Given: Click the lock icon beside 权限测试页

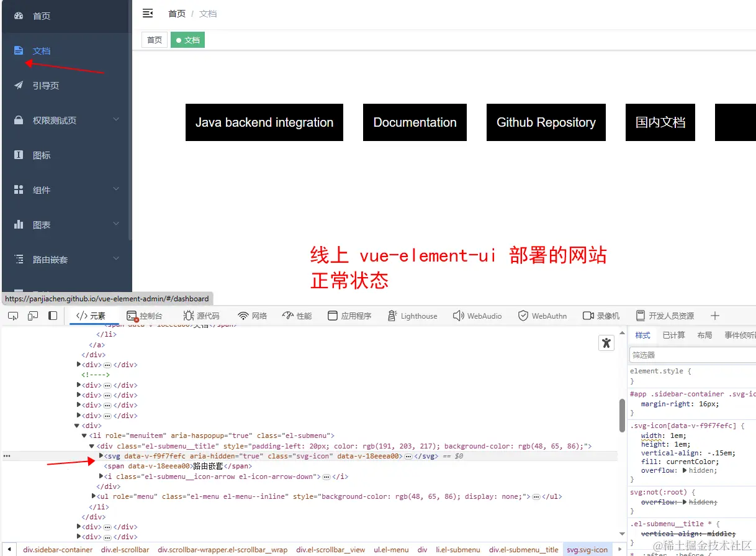Looking at the screenshot, I should (19, 121).
